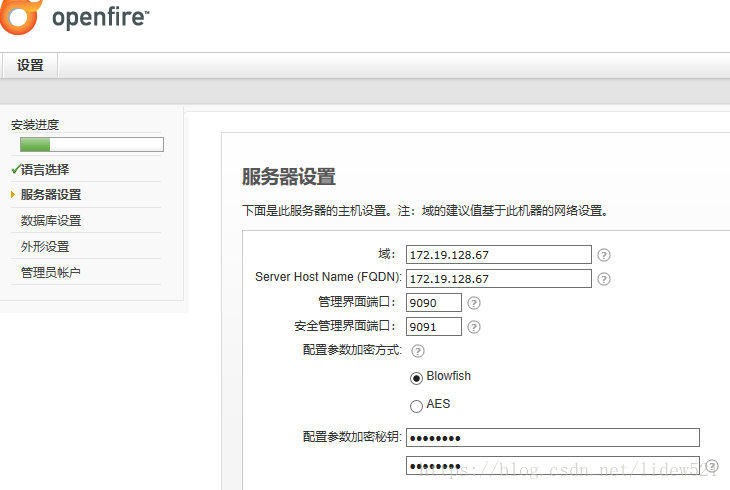Click the 配置参数加密秘钥 password field

[x=553, y=438]
